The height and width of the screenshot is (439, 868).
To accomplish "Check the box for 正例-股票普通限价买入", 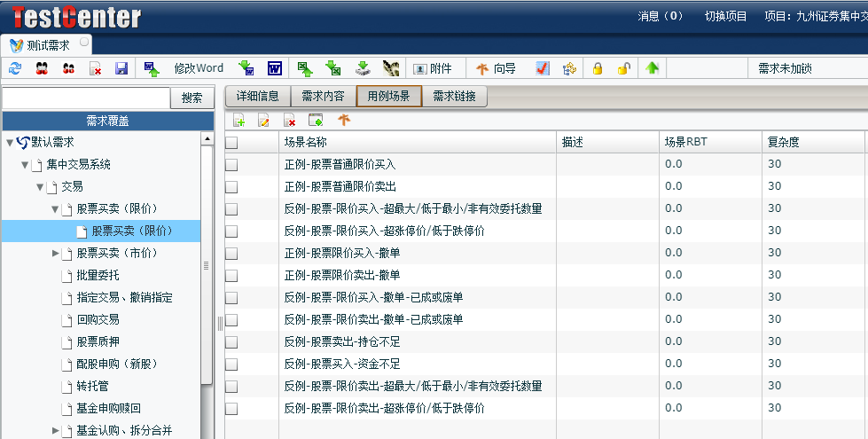I will tap(231, 165).
